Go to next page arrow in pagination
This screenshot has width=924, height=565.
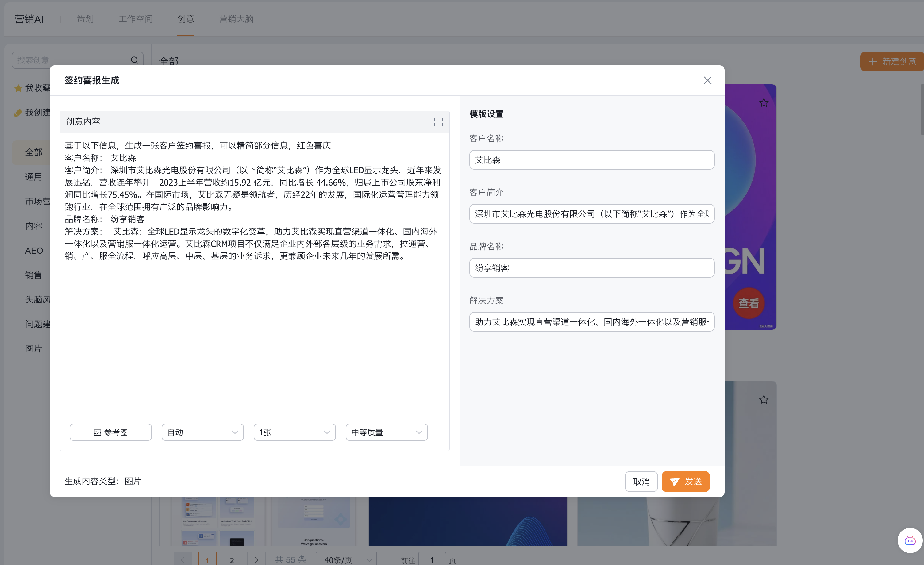[x=256, y=559]
